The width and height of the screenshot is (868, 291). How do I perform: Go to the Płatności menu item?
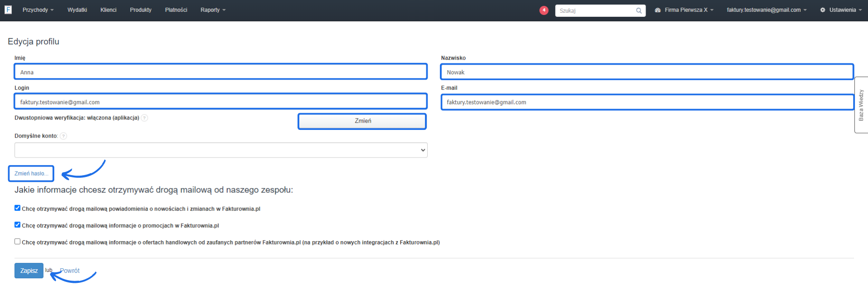[x=176, y=10]
